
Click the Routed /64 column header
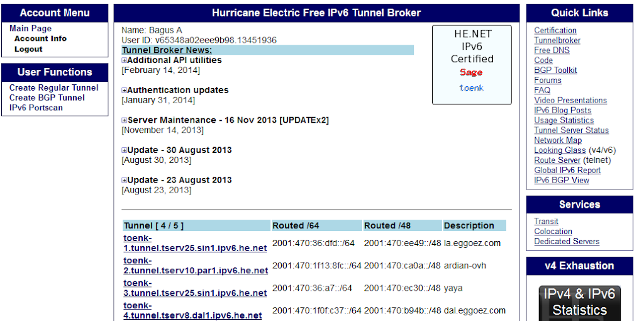click(317, 226)
